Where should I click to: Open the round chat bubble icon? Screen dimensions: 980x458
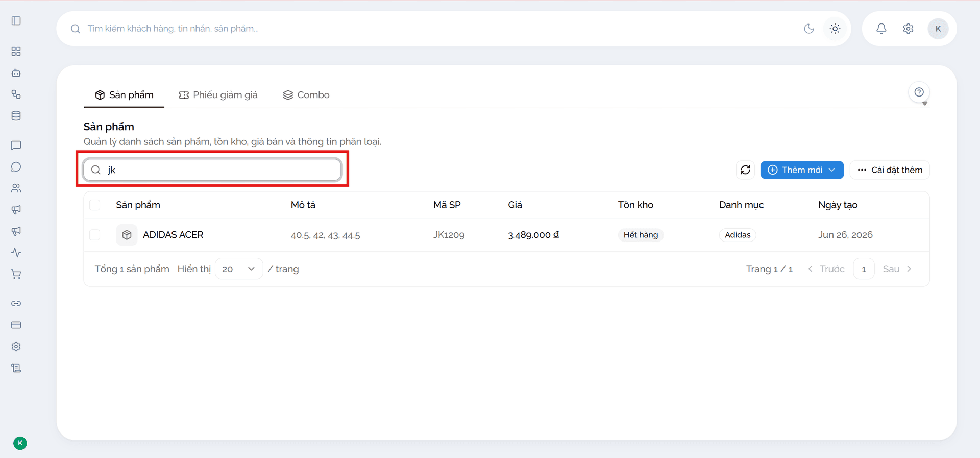click(x=16, y=167)
